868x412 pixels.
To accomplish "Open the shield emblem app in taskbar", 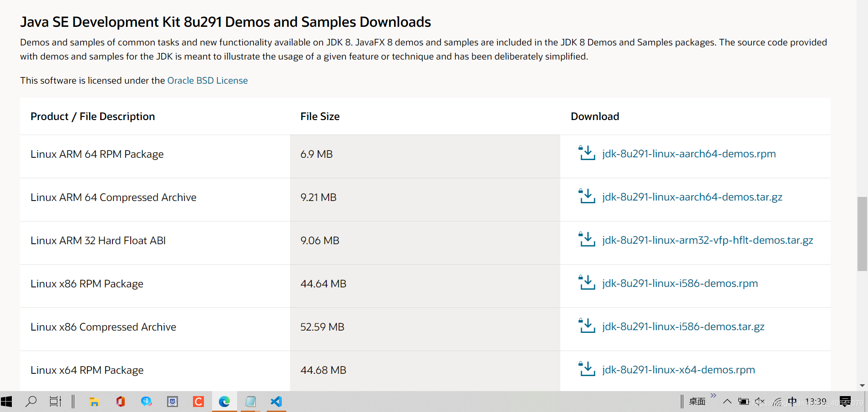I will pos(173,402).
